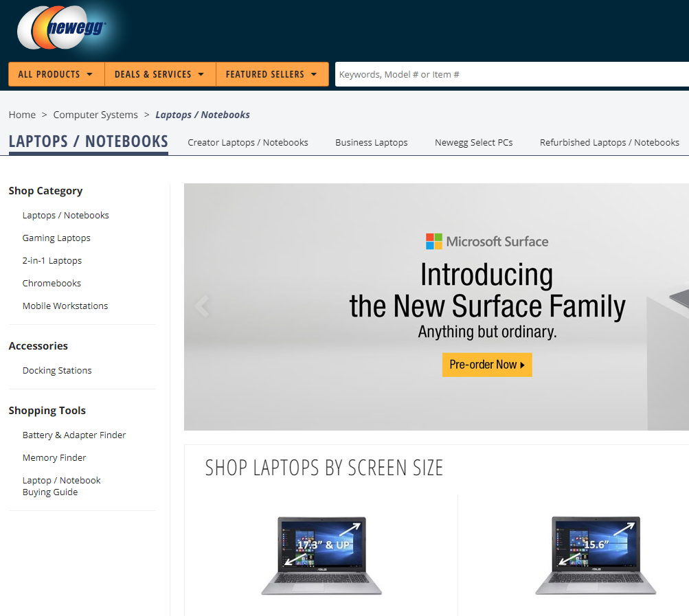Go to Refurbished Laptops / Notebooks
Image resolution: width=689 pixels, height=616 pixels.
[x=609, y=142]
